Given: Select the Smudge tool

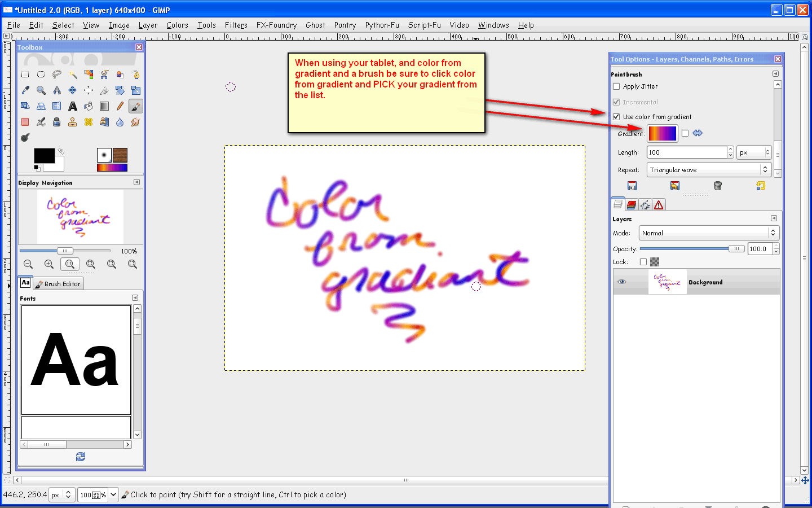Looking at the screenshot, I should pos(136,122).
